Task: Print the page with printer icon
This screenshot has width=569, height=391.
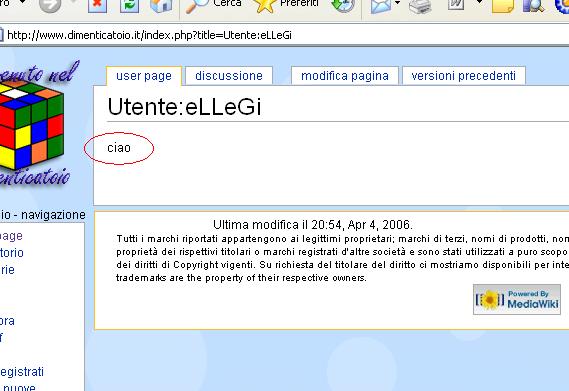Action: (x=420, y=5)
